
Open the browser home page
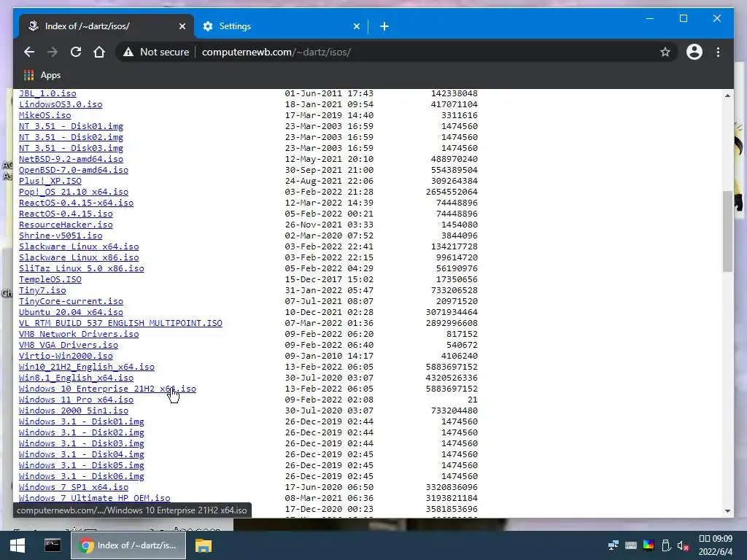[x=99, y=52]
